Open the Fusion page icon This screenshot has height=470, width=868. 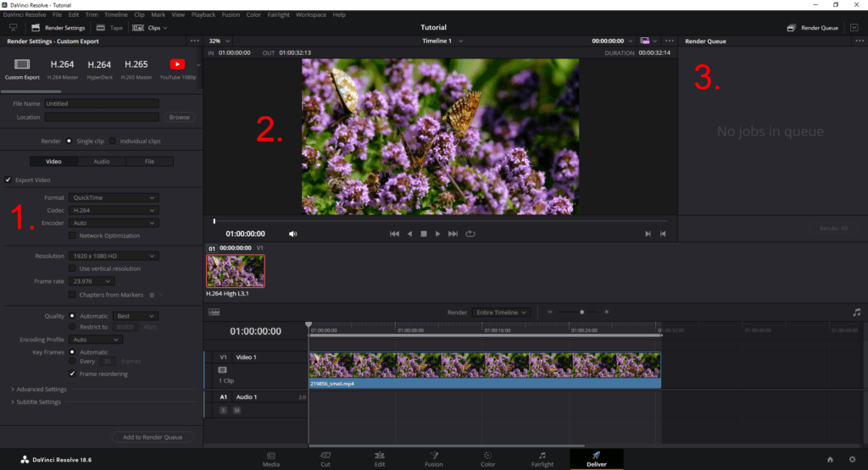point(433,456)
